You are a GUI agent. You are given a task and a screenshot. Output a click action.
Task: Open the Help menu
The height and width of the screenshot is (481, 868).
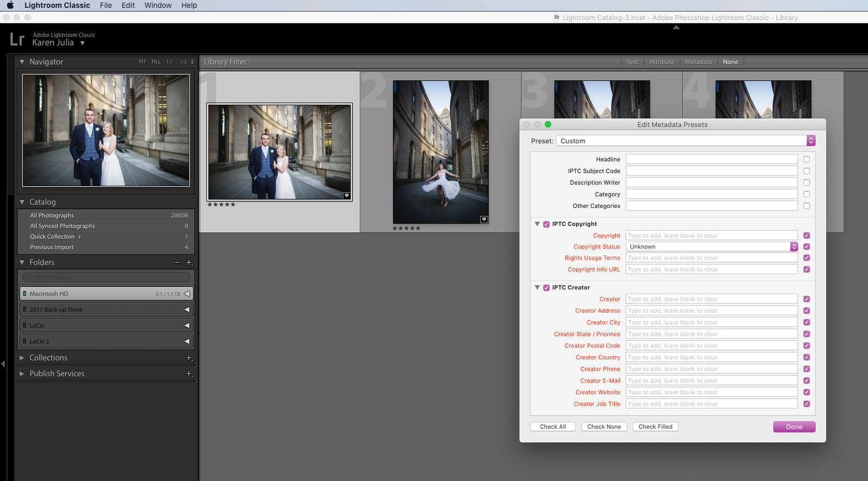click(x=189, y=5)
